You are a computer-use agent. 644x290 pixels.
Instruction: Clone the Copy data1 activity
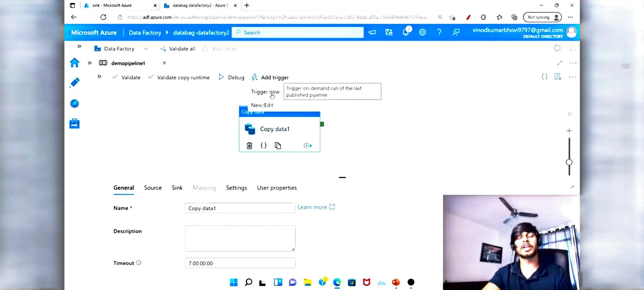(278, 146)
